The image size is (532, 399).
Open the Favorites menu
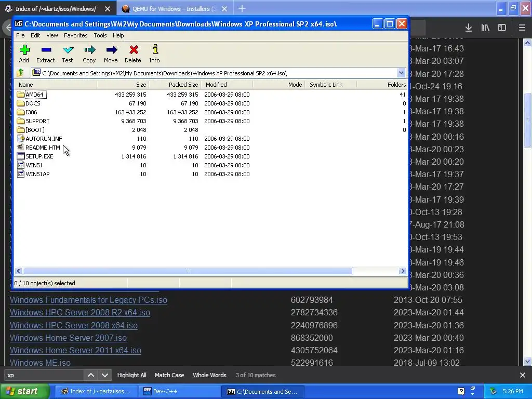coord(76,35)
